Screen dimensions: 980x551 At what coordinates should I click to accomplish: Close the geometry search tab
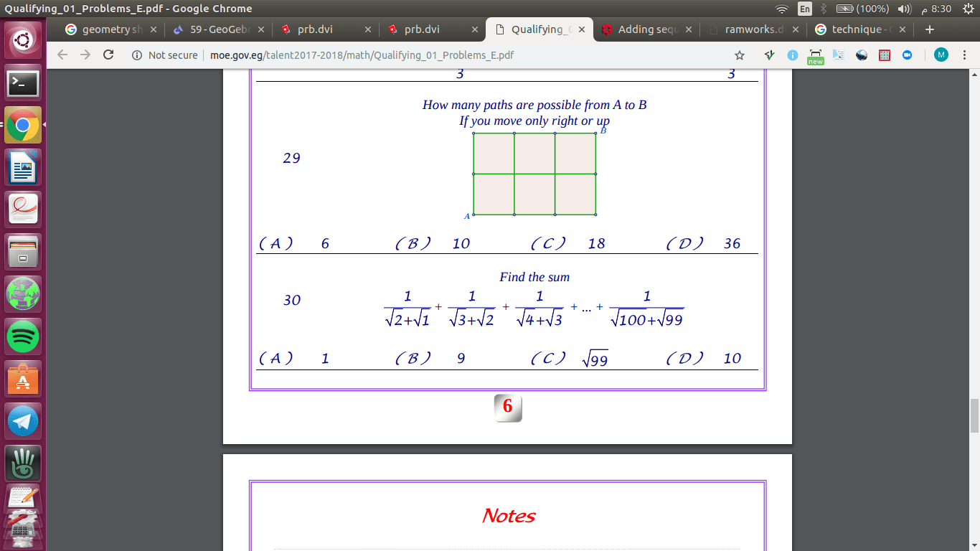click(154, 29)
